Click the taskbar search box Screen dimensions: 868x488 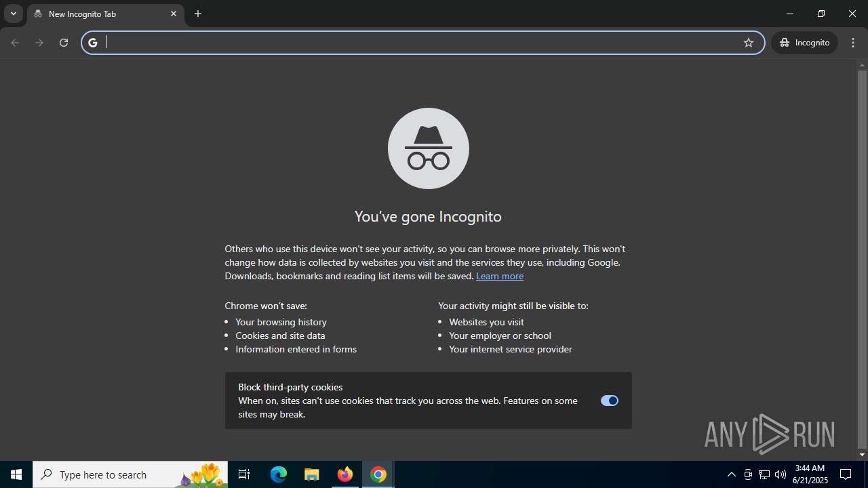click(x=130, y=474)
